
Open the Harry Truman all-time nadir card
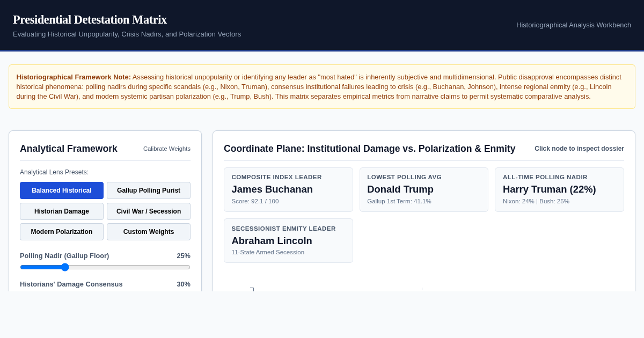(x=560, y=189)
